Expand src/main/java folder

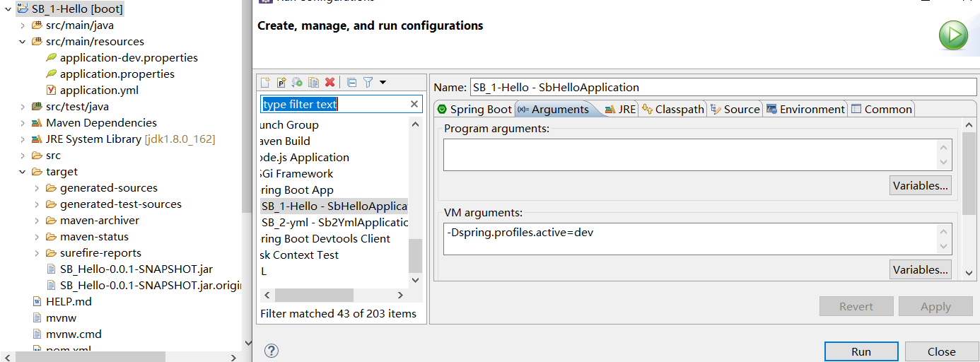tap(23, 25)
